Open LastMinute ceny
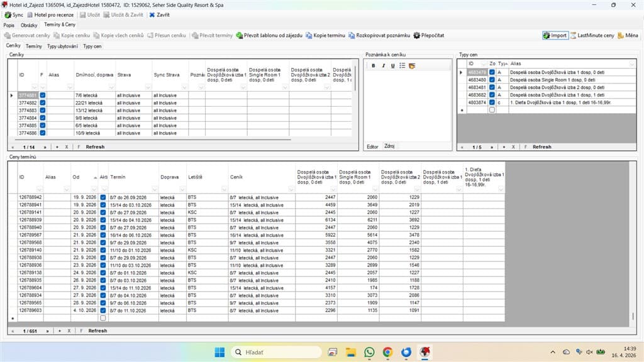Viewport: 644px width, 362px height. click(592, 35)
